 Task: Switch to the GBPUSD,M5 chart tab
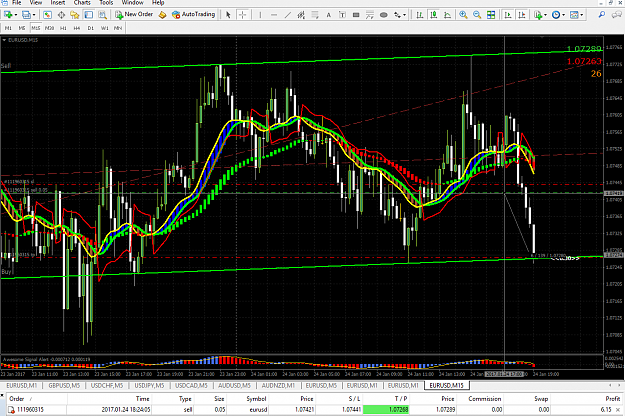(x=64, y=385)
